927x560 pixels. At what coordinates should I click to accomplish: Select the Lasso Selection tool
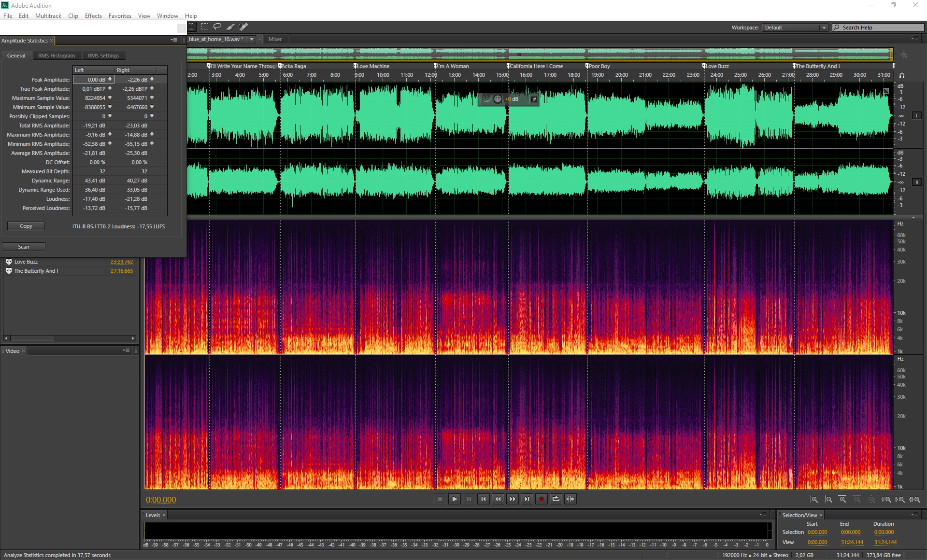217,27
